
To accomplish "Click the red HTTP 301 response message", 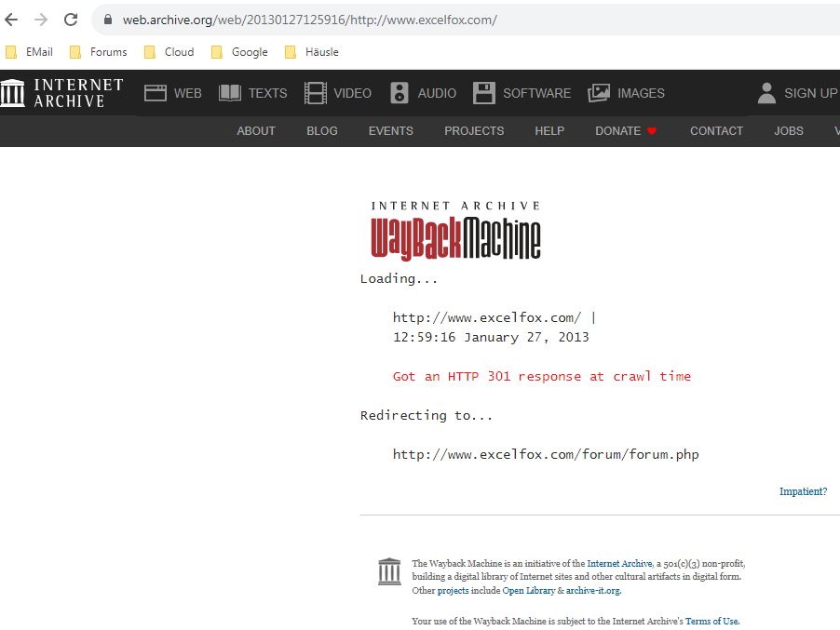I will (x=542, y=376).
